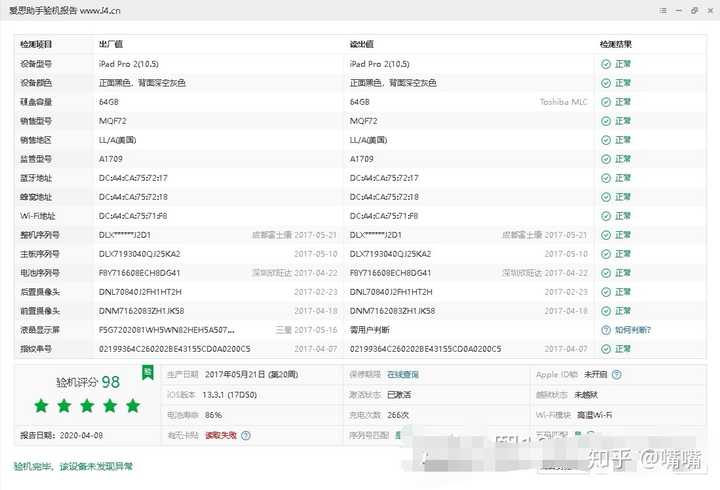Click the check icon in 后置摄像头 row
The image size is (720, 490).
tap(606, 292)
